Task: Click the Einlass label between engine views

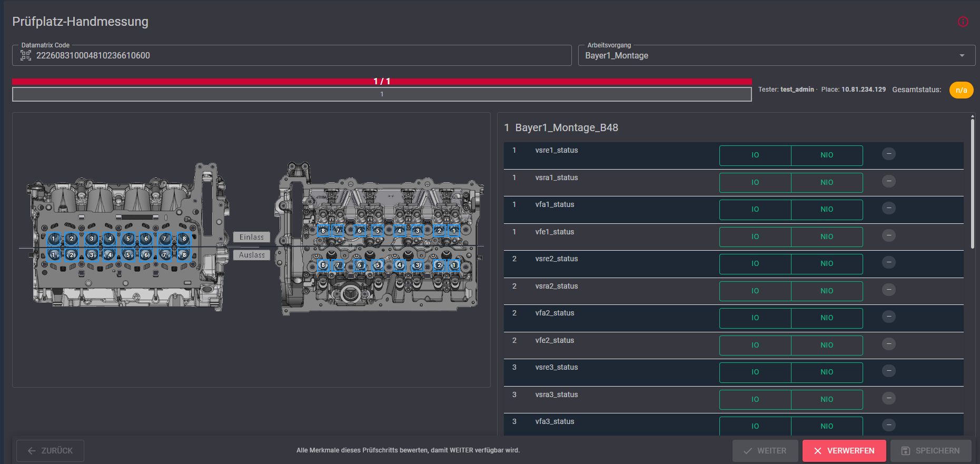Action: click(x=252, y=238)
